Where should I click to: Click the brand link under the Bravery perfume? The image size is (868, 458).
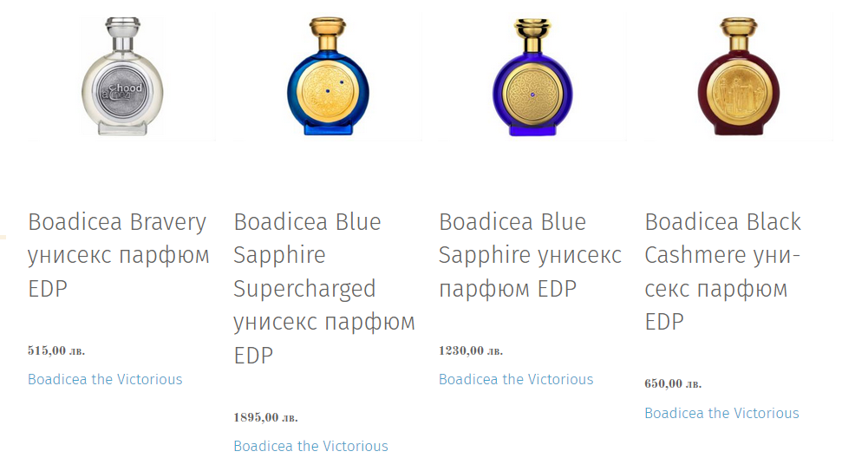105,379
